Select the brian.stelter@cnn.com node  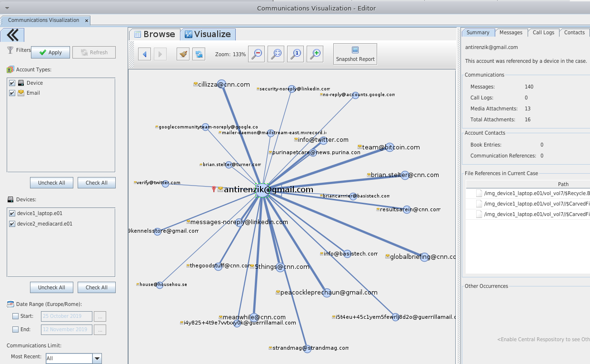(405, 175)
